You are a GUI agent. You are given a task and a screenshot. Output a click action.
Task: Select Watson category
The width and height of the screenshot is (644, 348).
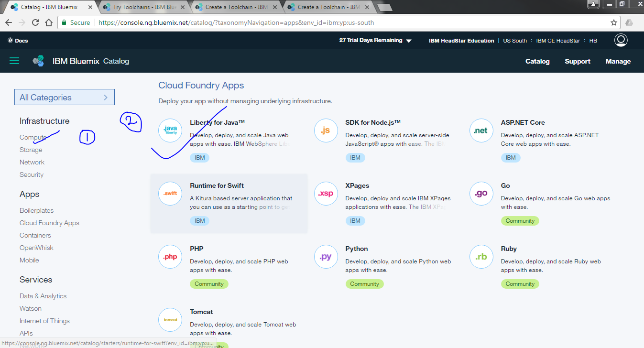pos(31,308)
